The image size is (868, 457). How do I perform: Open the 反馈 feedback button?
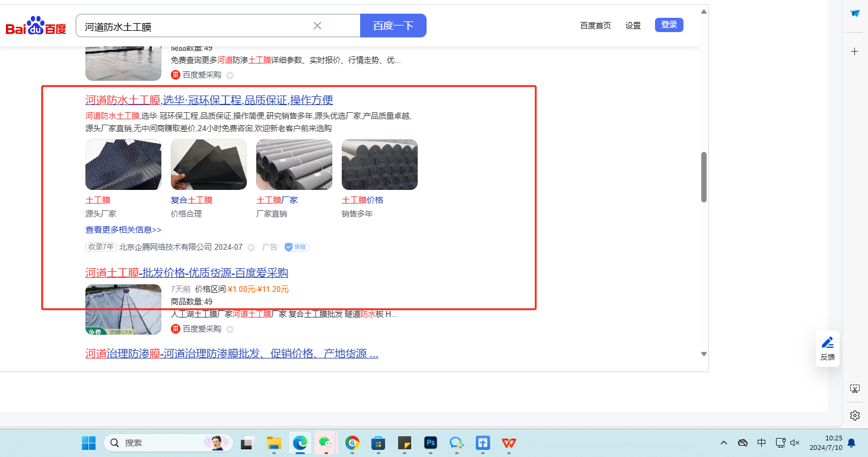point(828,348)
